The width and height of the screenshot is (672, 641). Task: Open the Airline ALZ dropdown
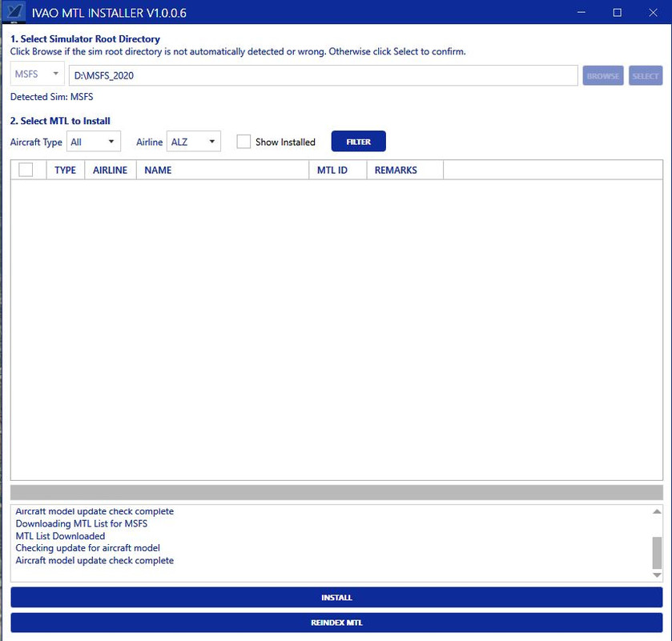194,142
